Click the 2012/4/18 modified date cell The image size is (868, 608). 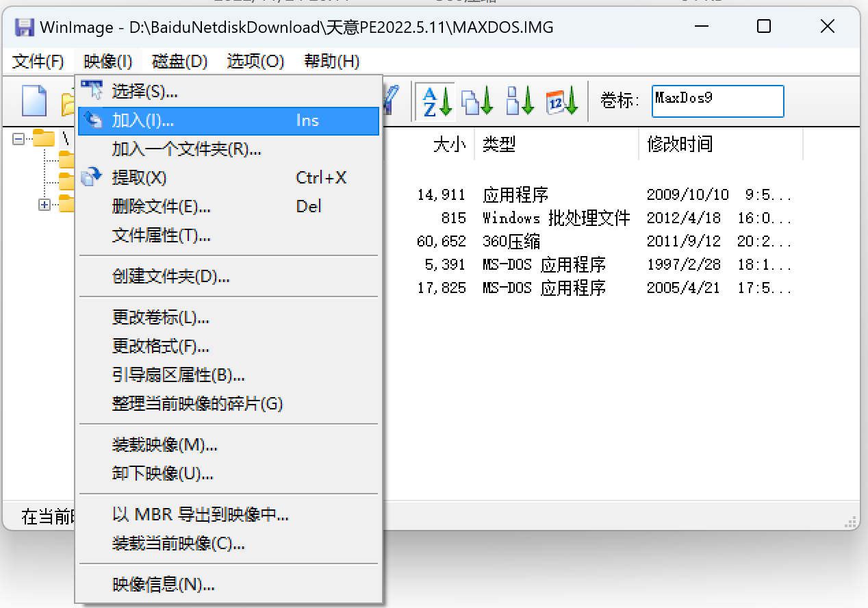[x=719, y=218]
